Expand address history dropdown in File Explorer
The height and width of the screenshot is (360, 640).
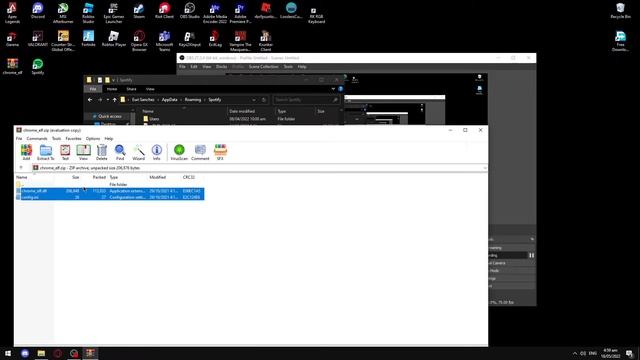(254, 100)
